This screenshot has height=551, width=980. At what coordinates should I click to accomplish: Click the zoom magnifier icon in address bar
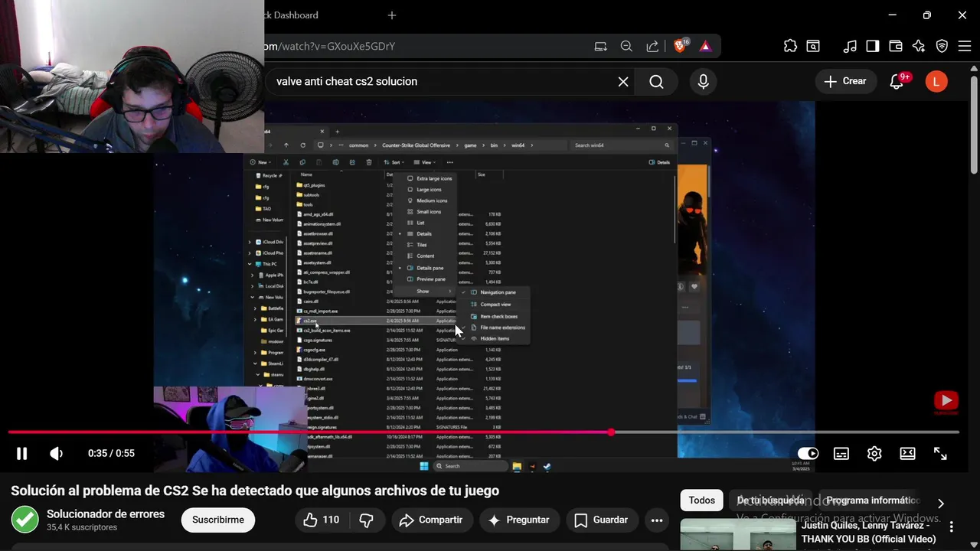(x=626, y=47)
